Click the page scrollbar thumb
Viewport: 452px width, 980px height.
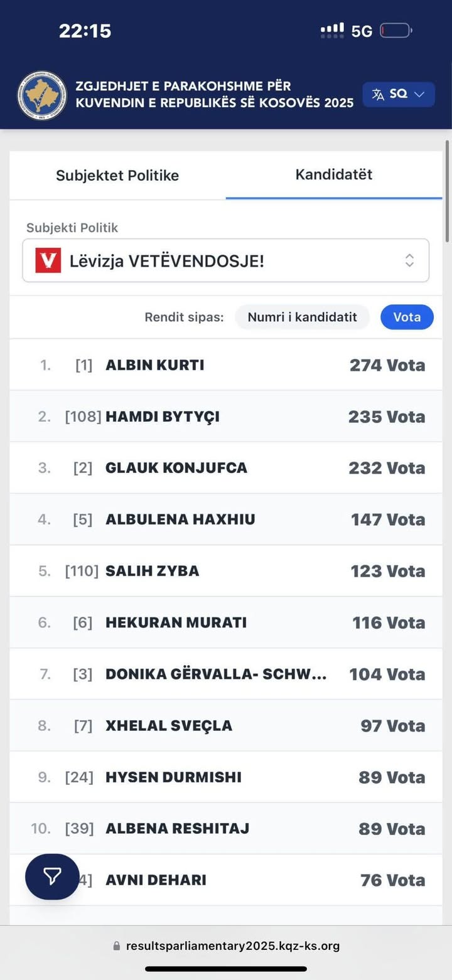pyautogui.click(x=447, y=191)
